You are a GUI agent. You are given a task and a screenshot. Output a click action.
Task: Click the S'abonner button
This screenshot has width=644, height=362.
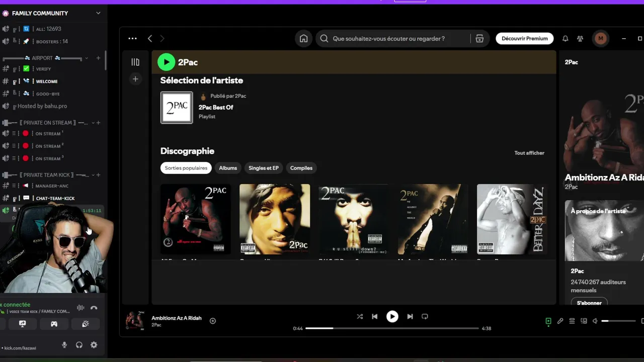click(x=589, y=303)
